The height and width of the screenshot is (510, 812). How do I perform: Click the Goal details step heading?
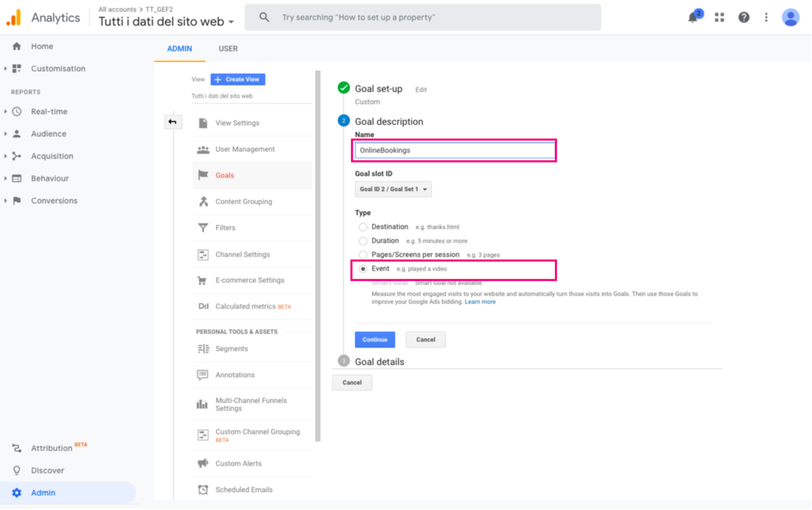pyautogui.click(x=380, y=362)
